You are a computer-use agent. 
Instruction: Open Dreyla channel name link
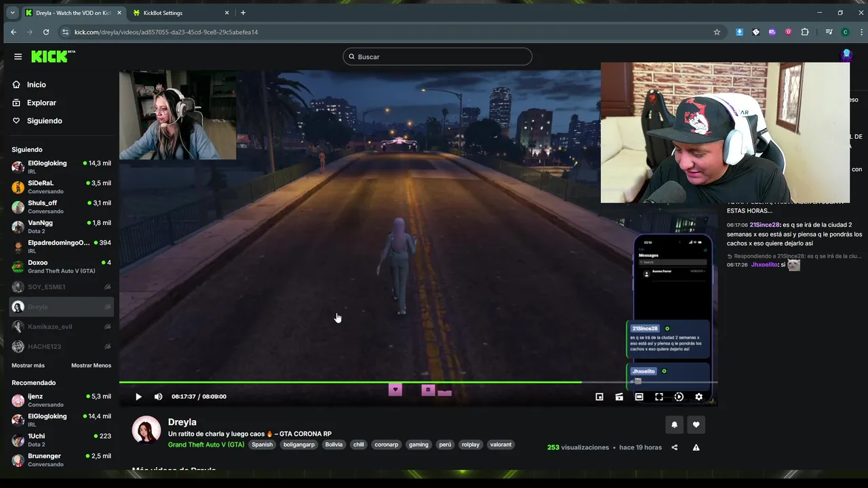pos(182,422)
